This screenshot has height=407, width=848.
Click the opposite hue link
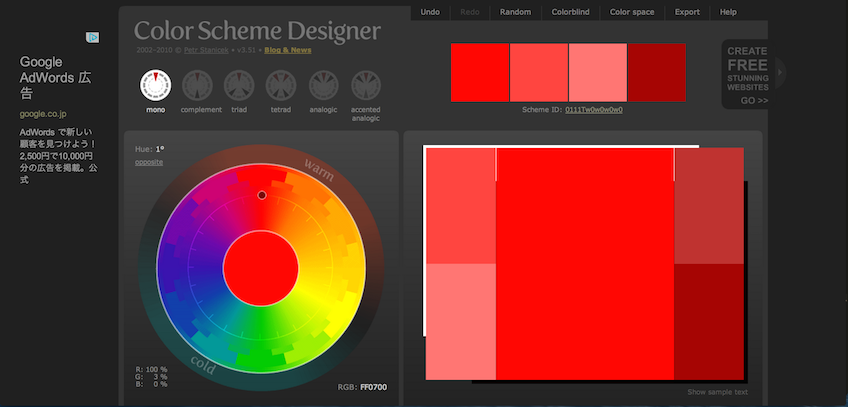tap(149, 162)
